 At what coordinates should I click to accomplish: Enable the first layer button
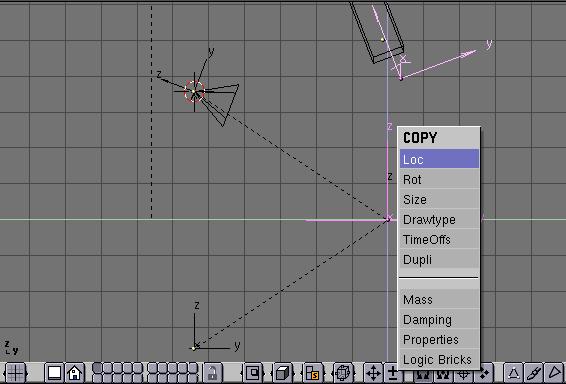(x=97, y=368)
